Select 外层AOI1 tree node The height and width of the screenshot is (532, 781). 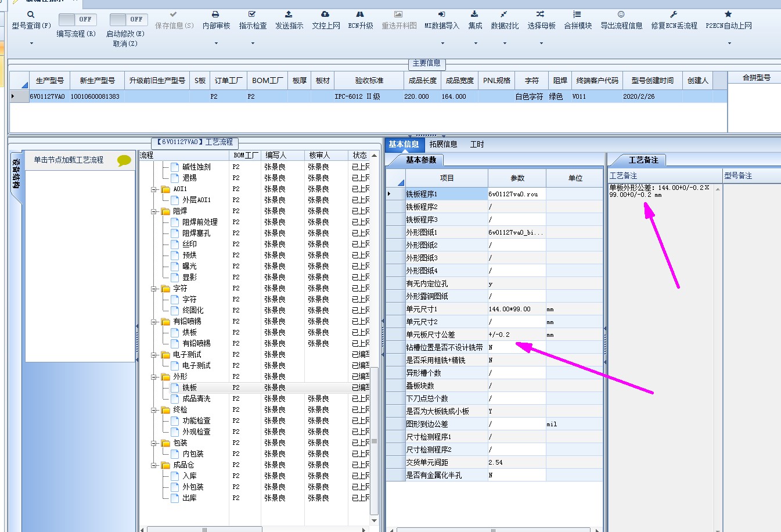[196, 200]
